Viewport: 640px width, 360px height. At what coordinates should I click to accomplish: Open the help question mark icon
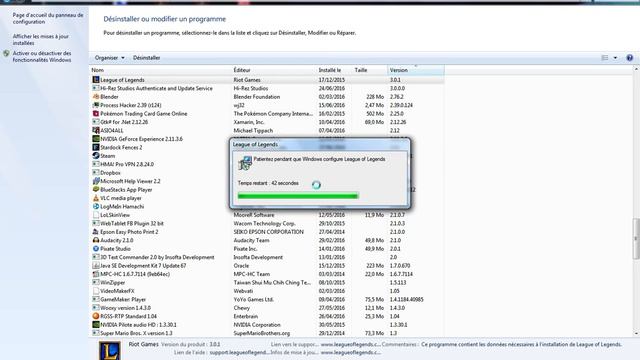tap(629, 58)
